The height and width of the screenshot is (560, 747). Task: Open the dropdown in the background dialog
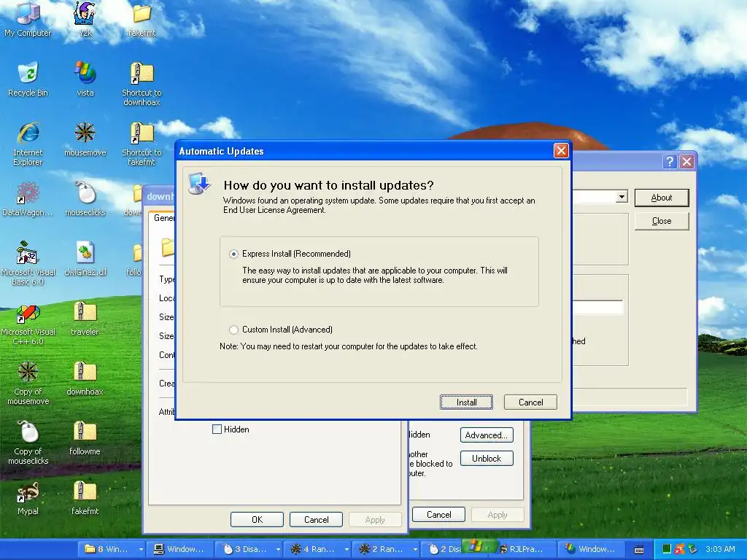click(x=622, y=197)
